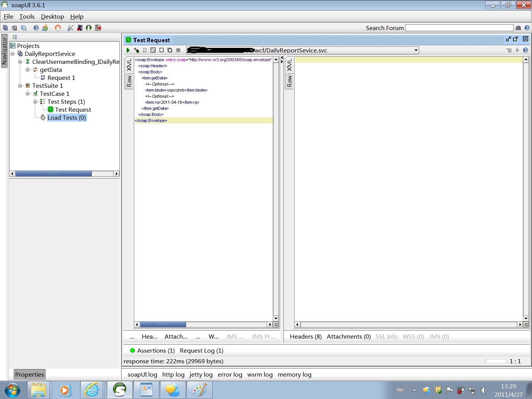Toggle the Properties panel button
Viewport: 532px width, 399px height.
(x=30, y=374)
